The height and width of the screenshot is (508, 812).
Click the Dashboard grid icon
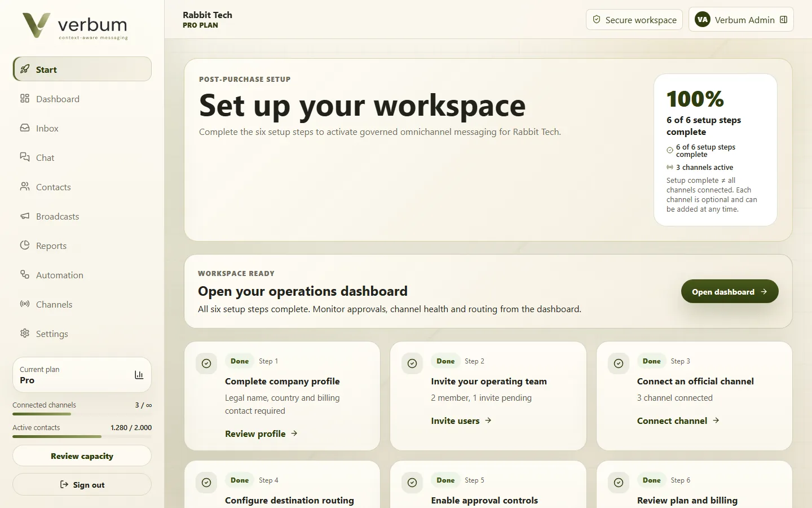[x=25, y=99]
